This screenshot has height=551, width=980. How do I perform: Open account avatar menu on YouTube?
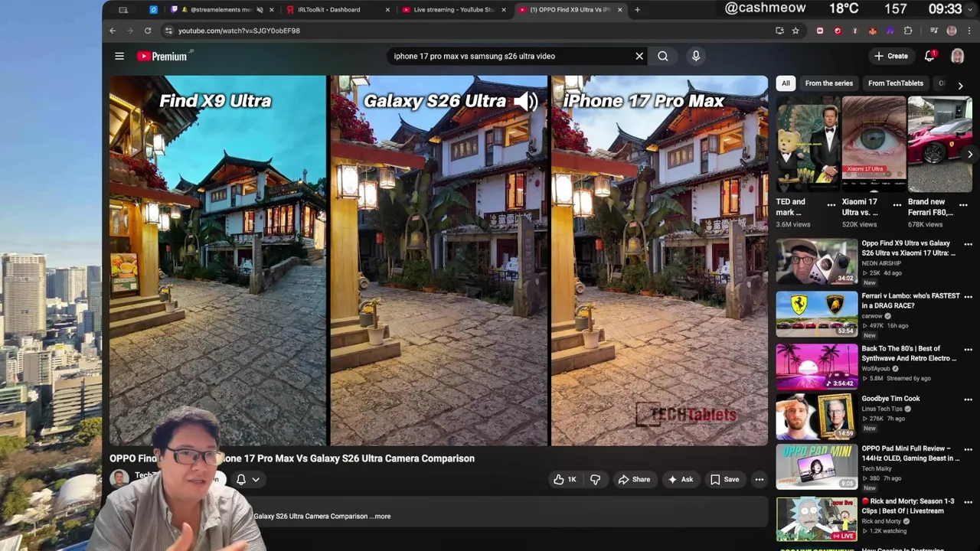click(x=957, y=56)
